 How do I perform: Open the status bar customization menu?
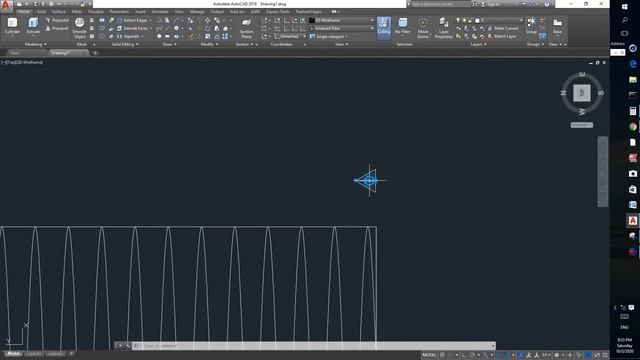point(605,355)
